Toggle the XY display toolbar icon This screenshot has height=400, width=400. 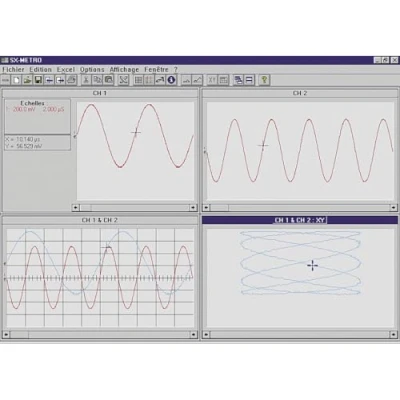pos(212,80)
